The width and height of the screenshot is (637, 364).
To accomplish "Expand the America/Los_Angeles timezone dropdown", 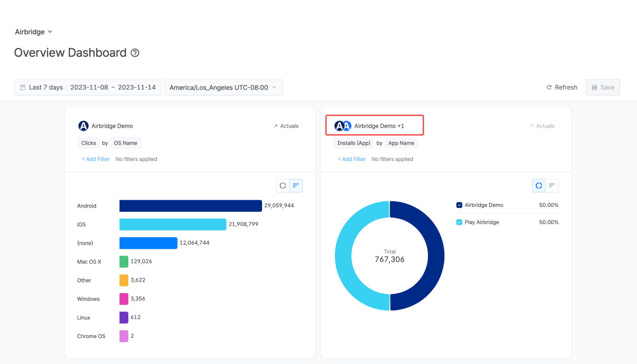I will [x=223, y=87].
